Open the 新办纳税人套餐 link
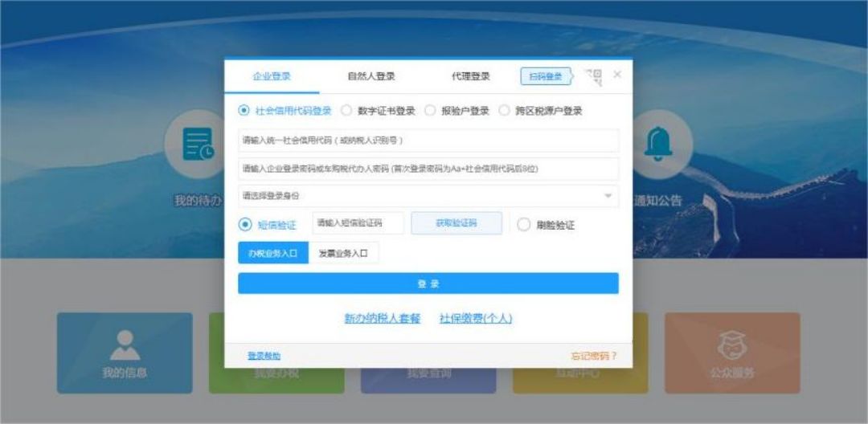The width and height of the screenshot is (868, 424). click(x=383, y=319)
